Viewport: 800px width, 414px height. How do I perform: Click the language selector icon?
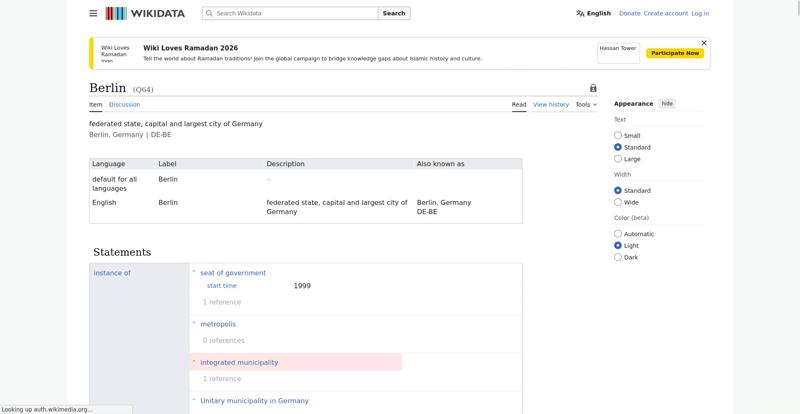coord(580,13)
